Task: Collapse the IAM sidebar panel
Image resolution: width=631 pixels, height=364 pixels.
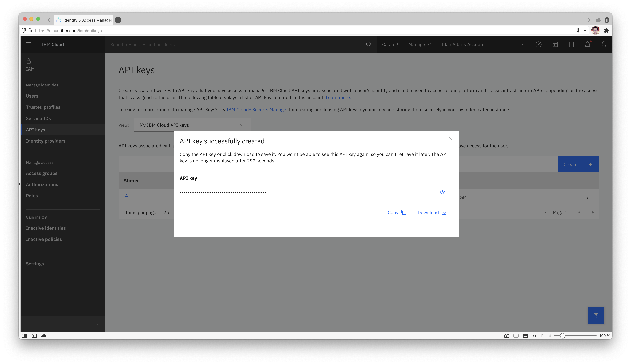Action: pos(97,324)
